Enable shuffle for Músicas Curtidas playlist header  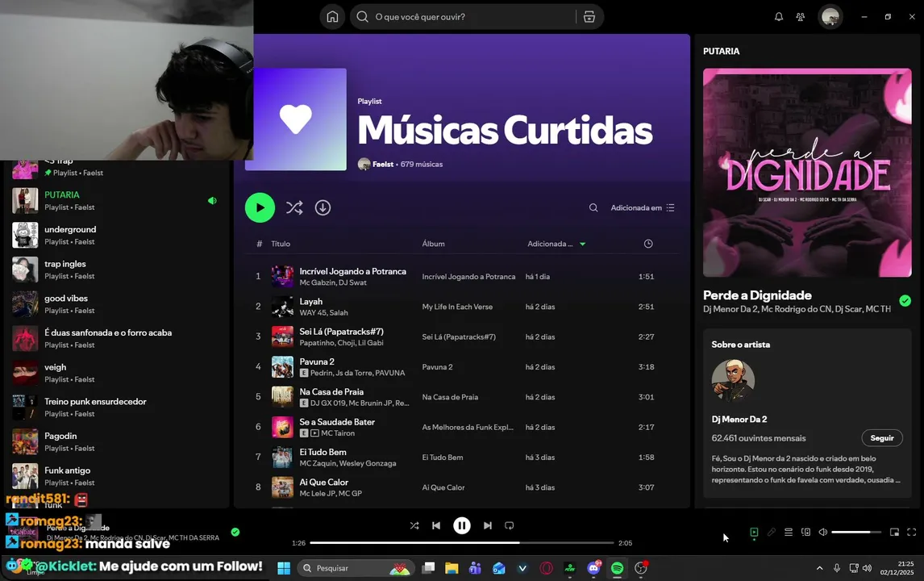click(x=294, y=207)
